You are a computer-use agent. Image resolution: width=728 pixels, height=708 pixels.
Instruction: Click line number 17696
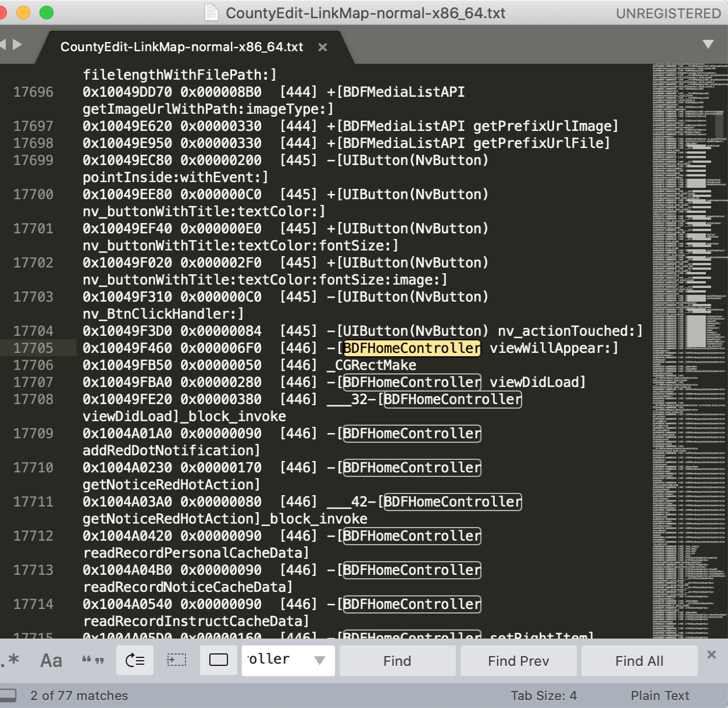[33, 92]
